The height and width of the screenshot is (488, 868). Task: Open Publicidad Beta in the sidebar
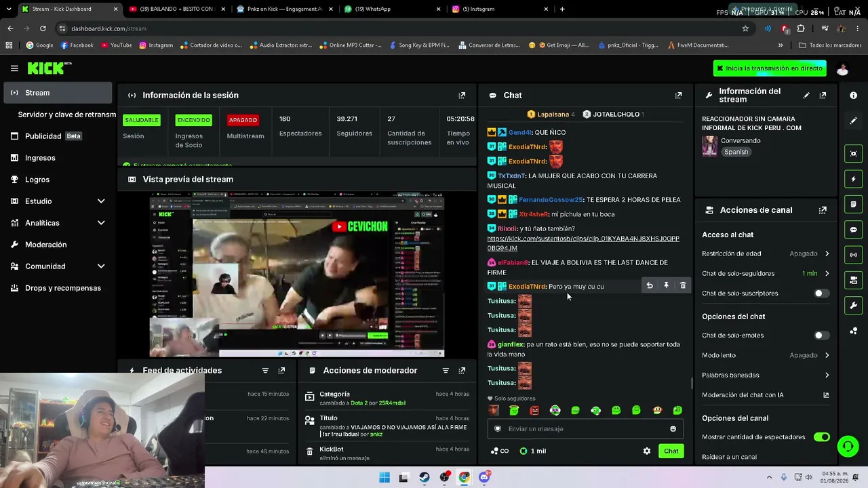(58, 136)
